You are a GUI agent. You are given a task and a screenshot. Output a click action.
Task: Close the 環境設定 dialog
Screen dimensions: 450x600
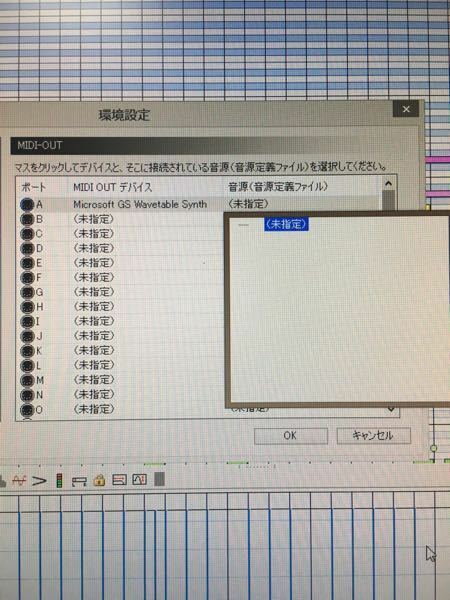click(406, 109)
